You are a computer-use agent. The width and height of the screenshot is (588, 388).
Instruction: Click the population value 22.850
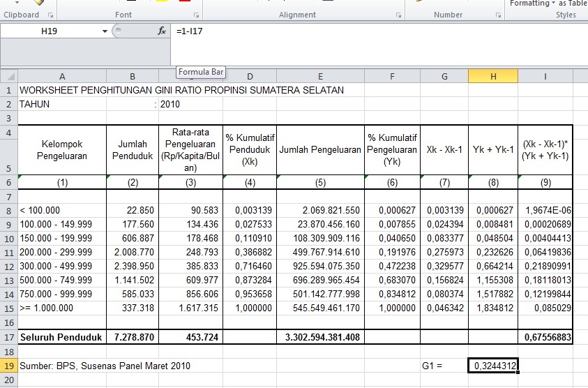click(x=133, y=210)
